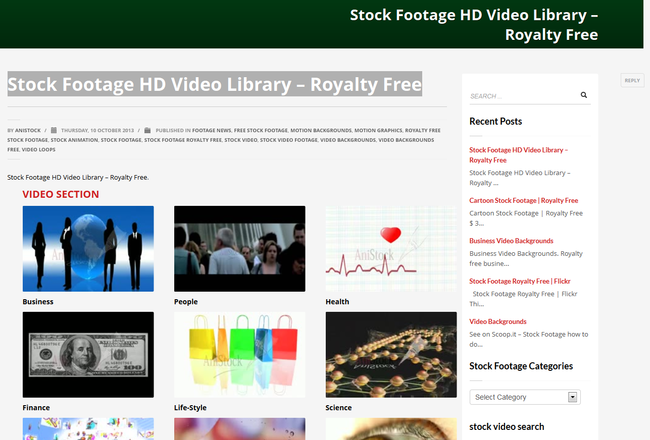The image size is (650, 440).
Task: Open the Science video thumbnail
Action: [x=390, y=355]
